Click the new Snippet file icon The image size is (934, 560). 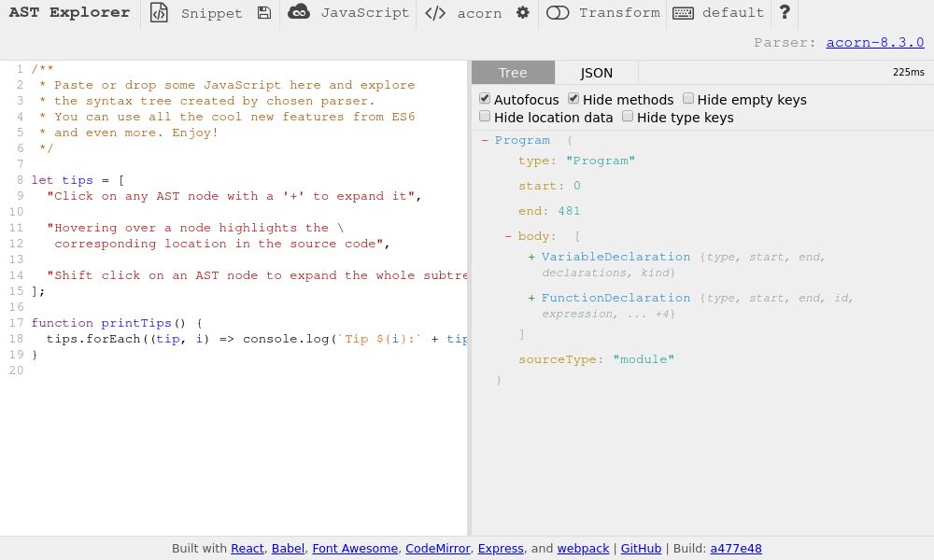(x=160, y=13)
